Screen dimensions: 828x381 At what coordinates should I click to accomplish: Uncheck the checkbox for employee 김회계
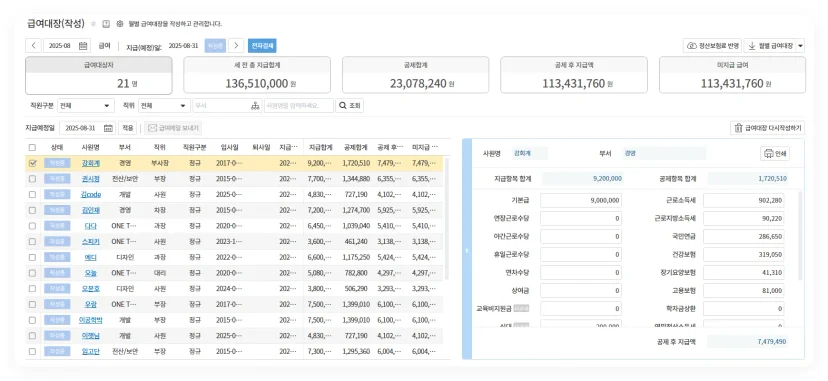[x=33, y=163]
